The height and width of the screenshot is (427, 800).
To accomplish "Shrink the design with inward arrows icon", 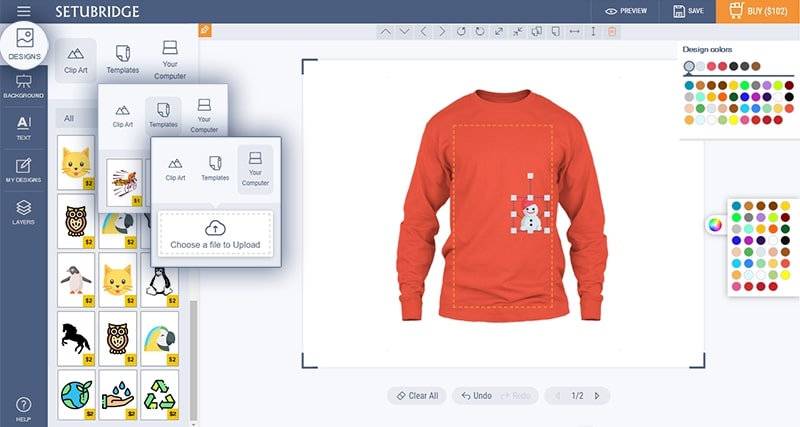I will coord(518,32).
